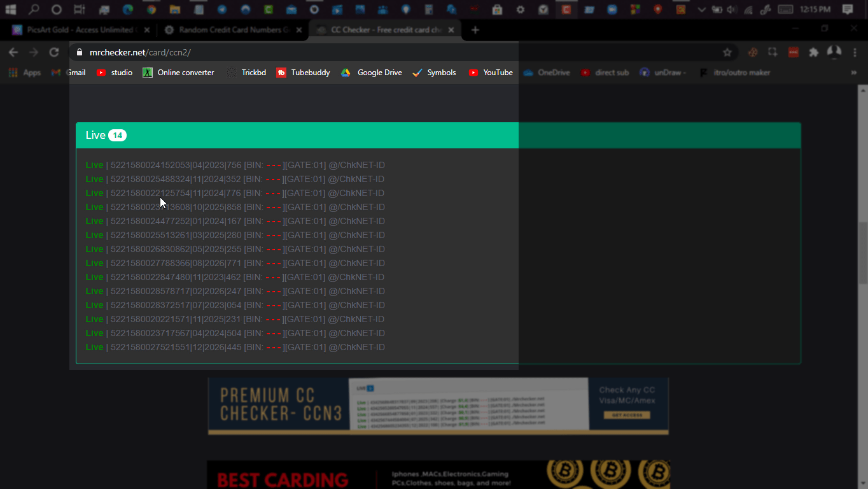Open the volume control in system tray
This screenshot has width=868, height=489.
pyautogui.click(x=732, y=10)
